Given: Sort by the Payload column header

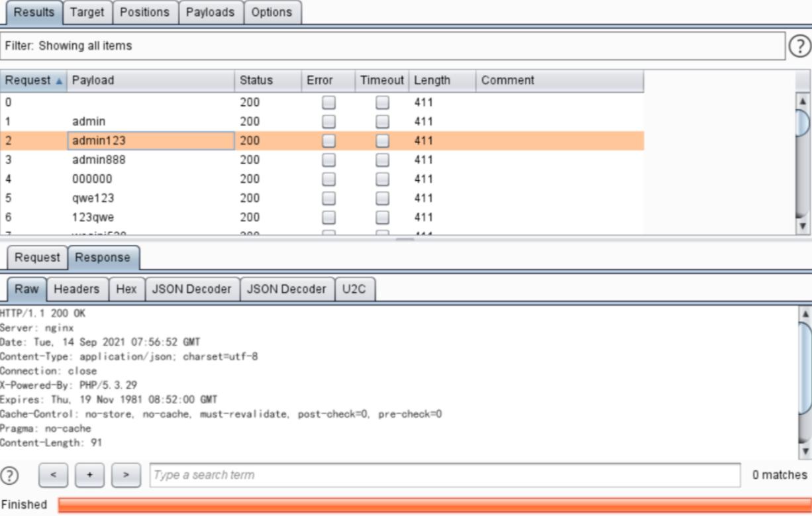Looking at the screenshot, I should pyautogui.click(x=150, y=80).
